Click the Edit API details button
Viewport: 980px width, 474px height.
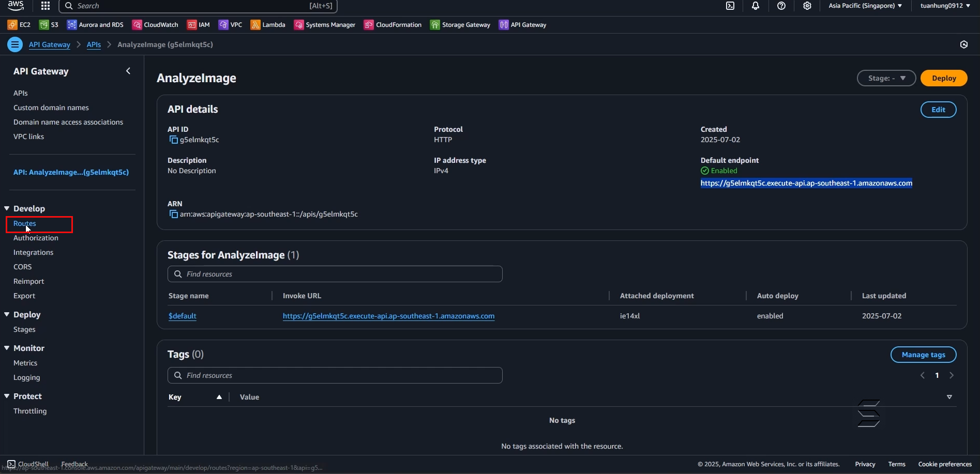938,110
